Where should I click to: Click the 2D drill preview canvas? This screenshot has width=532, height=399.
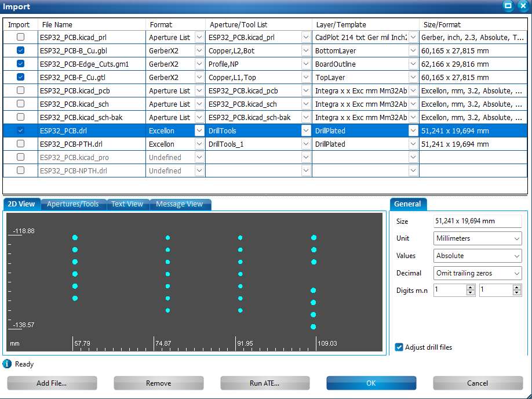tap(194, 282)
